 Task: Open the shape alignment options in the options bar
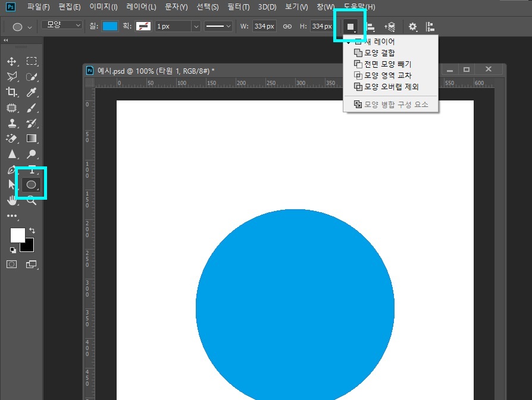coord(371,26)
